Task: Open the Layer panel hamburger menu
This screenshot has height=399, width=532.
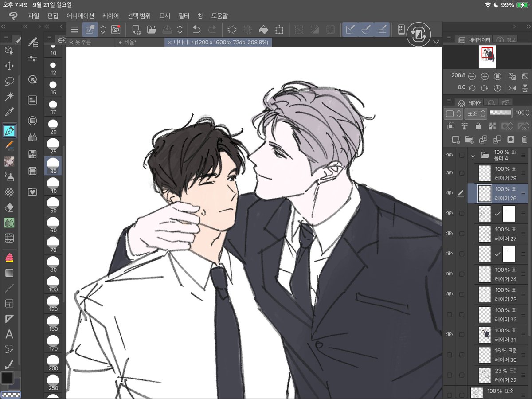Action: [449, 102]
